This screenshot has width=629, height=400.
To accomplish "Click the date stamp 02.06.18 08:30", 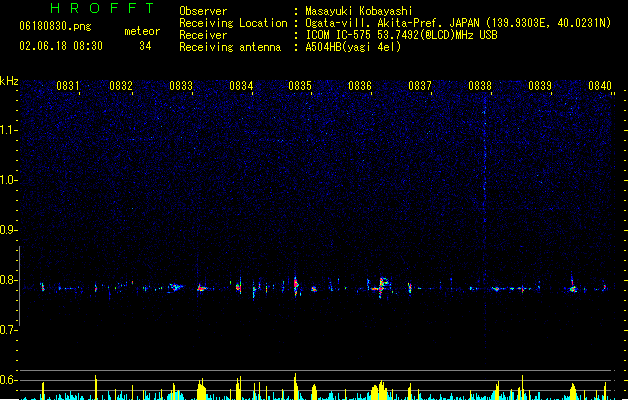I will click(x=61, y=46).
